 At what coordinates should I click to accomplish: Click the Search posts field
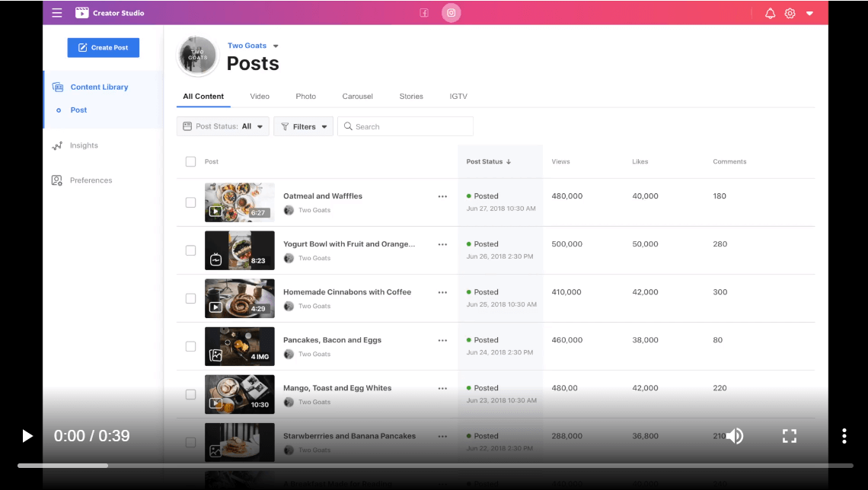click(405, 126)
